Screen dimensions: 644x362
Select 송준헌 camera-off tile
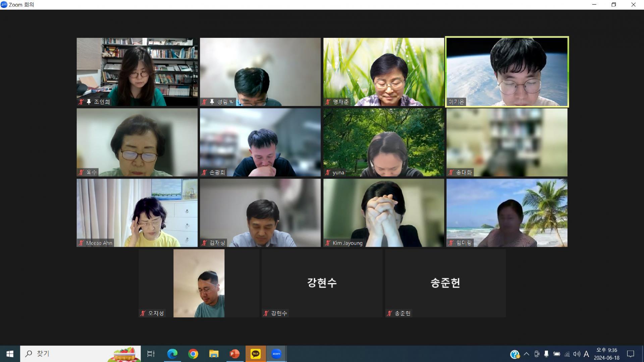pyautogui.click(x=445, y=283)
